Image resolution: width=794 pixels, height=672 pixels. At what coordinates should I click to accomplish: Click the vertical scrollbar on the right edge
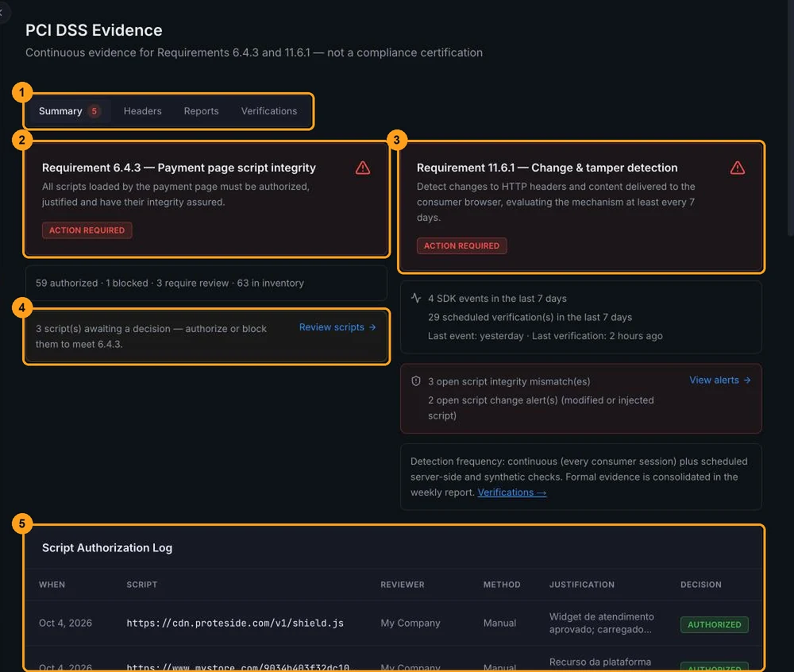click(x=791, y=118)
